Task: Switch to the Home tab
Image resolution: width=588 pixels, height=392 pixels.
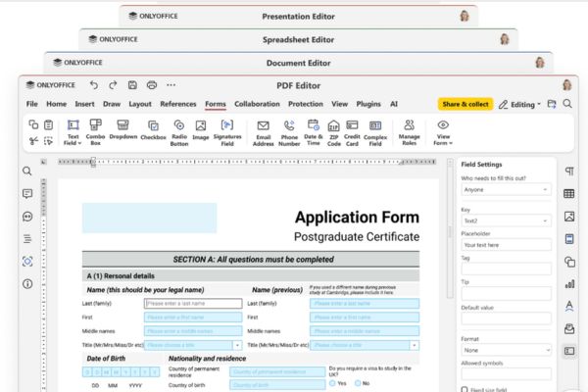Action: 57,104
